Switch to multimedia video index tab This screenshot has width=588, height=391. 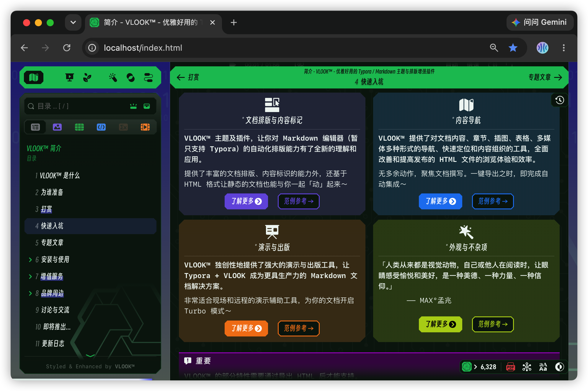tap(145, 127)
